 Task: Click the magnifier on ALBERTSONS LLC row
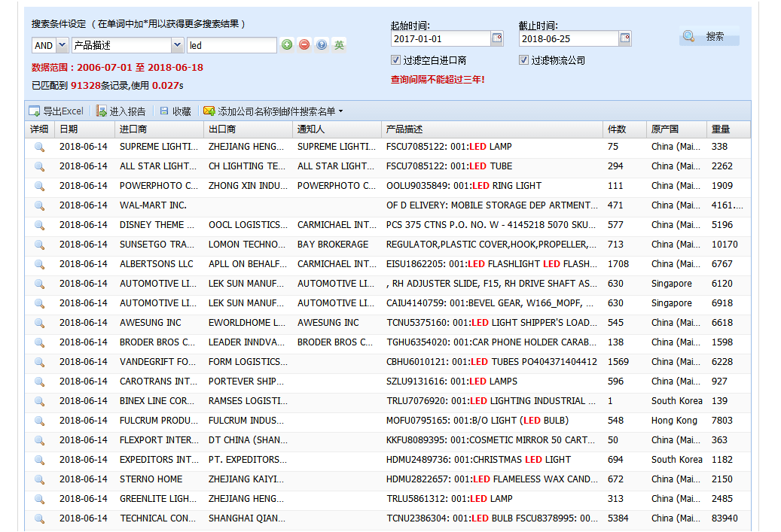click(x=39, y=264)
